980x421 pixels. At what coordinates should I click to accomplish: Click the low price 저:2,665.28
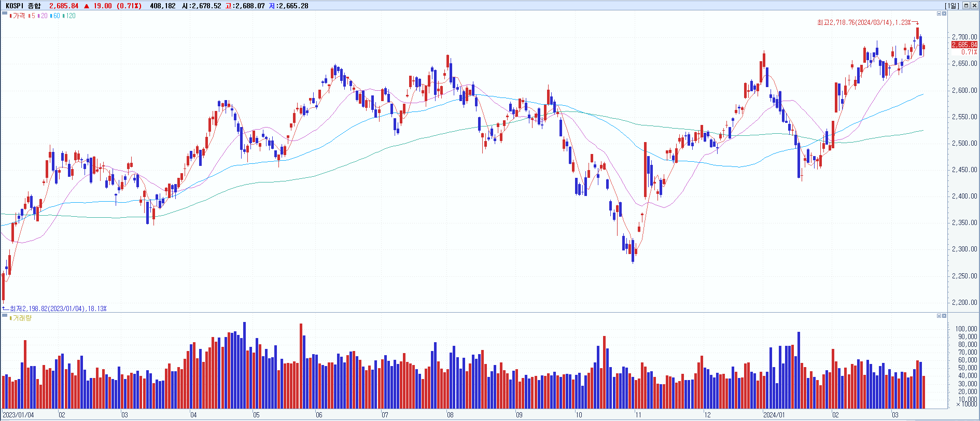[288, 6]
